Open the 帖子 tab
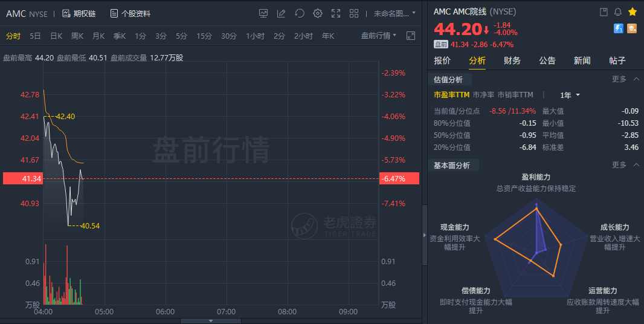Screen dimensions: 644x324 (617, 60)
